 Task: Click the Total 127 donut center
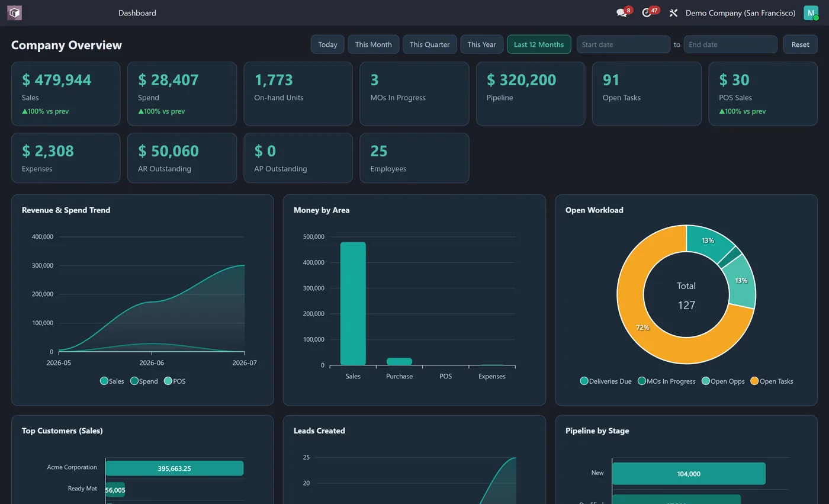686,296
